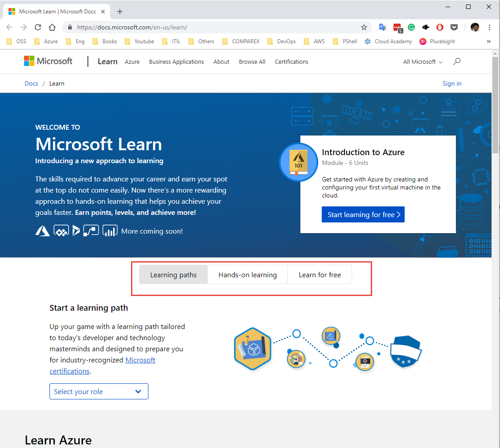The width and height of the screenshot is (500, 448).
Task: Open the OSS bookmark folder
Action: [x=16, y=41]
